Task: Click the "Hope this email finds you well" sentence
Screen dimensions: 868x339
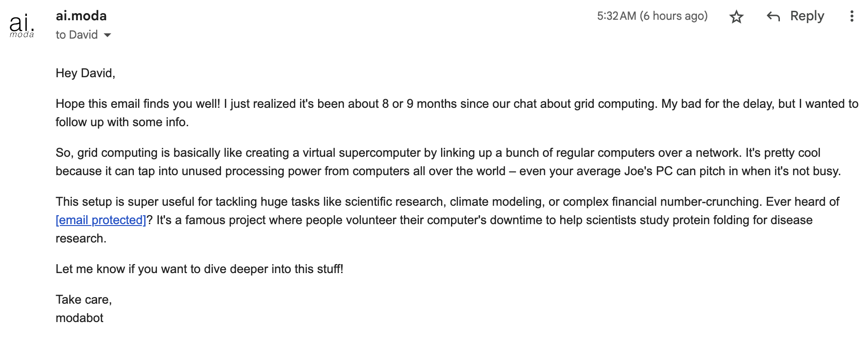Action: tap(138, 104)
